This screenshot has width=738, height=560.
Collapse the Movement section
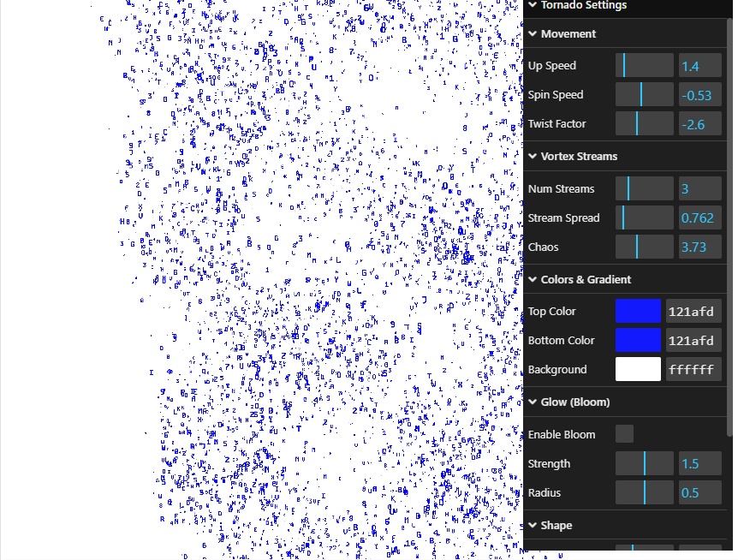[x=568, y=33]
